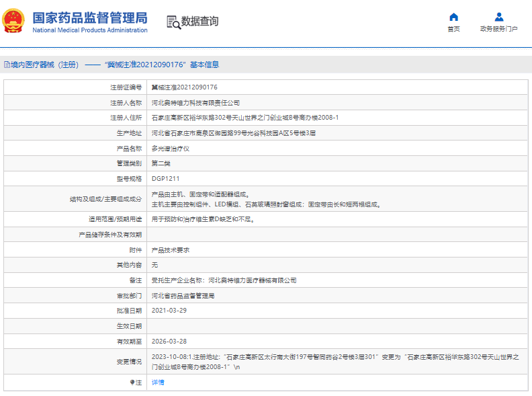The height and width of the screenshot is (396, 532).
Task: Click the 审批部门 row label
Action: [129, 296]
